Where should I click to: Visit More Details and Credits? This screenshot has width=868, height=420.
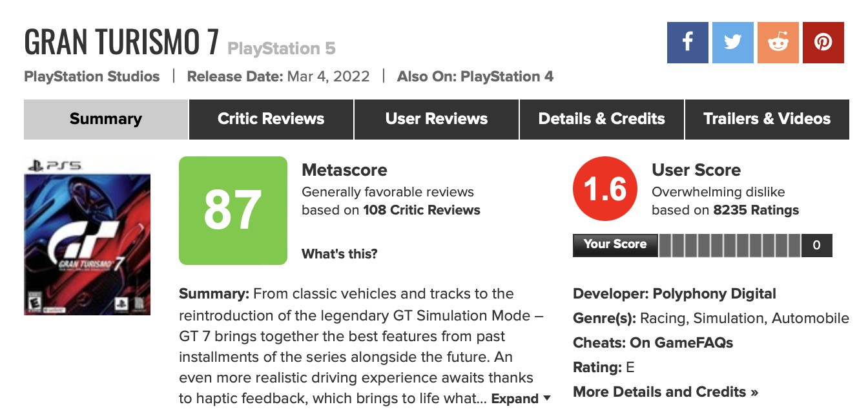pyautogui.click(x=665, y=392)
